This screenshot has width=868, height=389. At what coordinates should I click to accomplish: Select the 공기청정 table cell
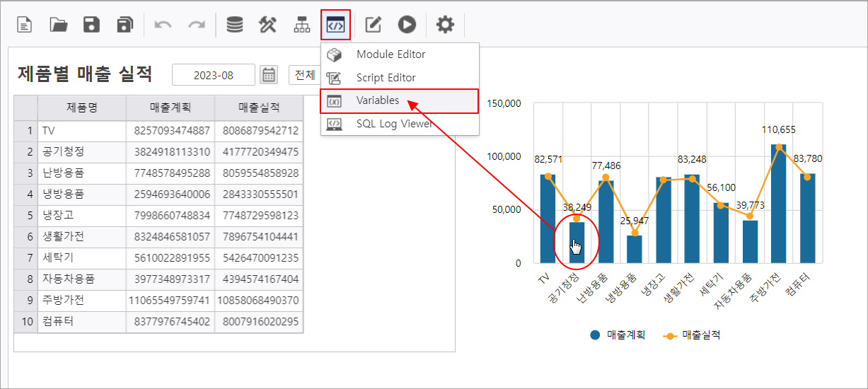coord(82,152)
